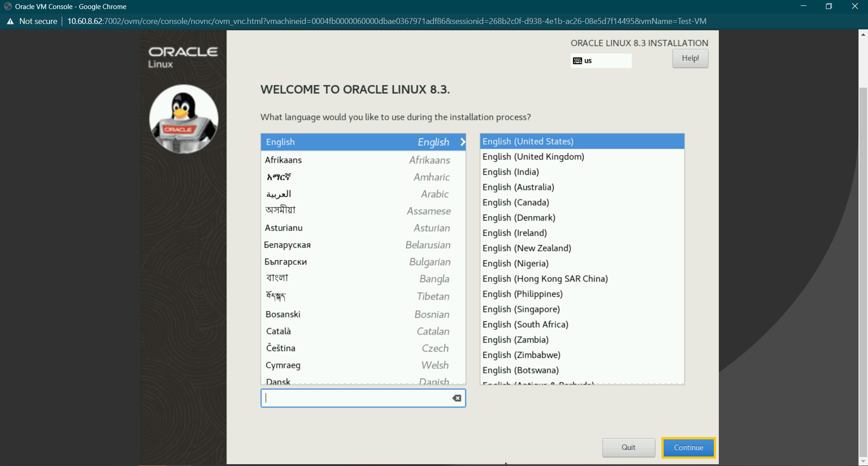
Task: Choose English (Zimbabwe) locale
Action: pyautogui.click(x=582, y=355)
